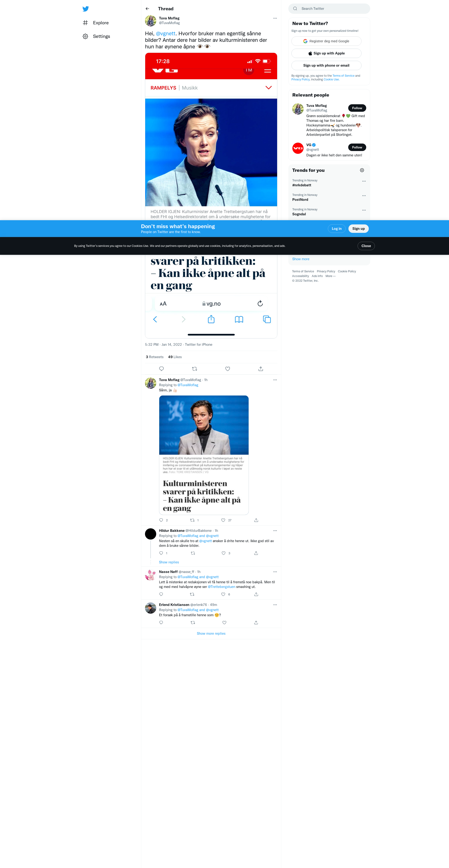449x868 pixels.
Task: Follow the VG account
Action: click(357, 147)
